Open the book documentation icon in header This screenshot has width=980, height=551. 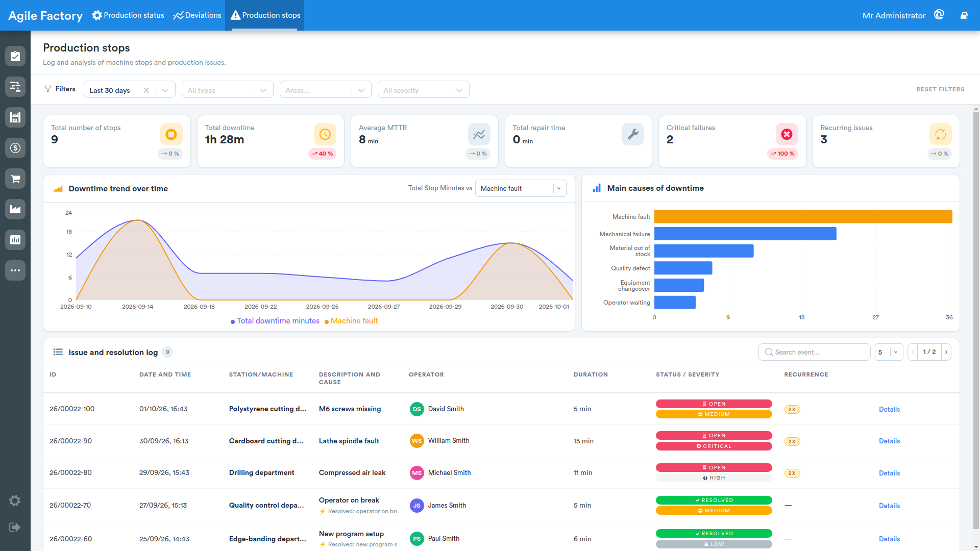pyautogui.click(x=964, y=15)
